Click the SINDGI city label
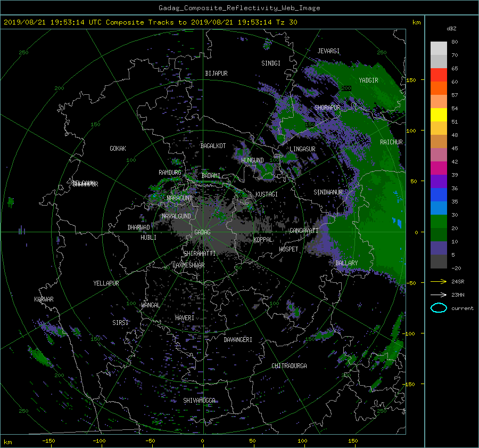This screenshot has height=448, width=479. pyautogui.click(x=271, y=63)
